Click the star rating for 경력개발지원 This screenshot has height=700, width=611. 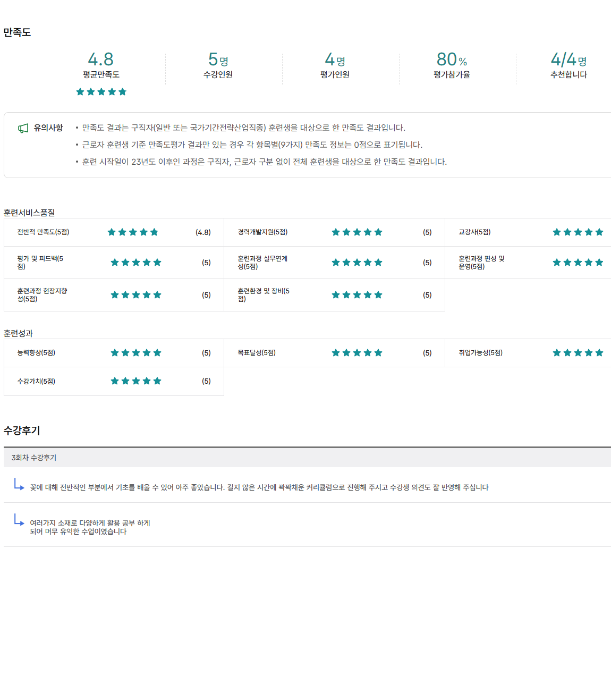pyautogui.click(x=357, y=232)
